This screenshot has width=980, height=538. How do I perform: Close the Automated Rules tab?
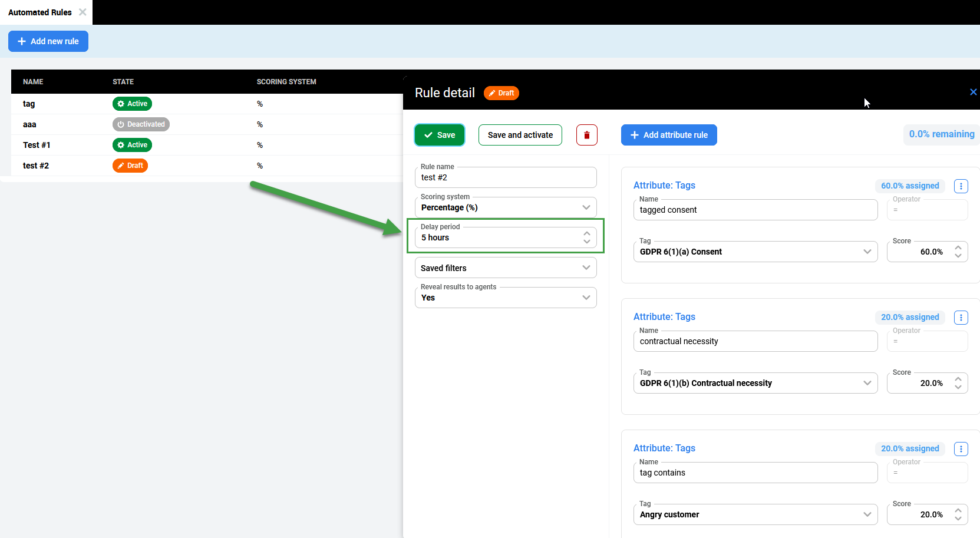(83, 12)
